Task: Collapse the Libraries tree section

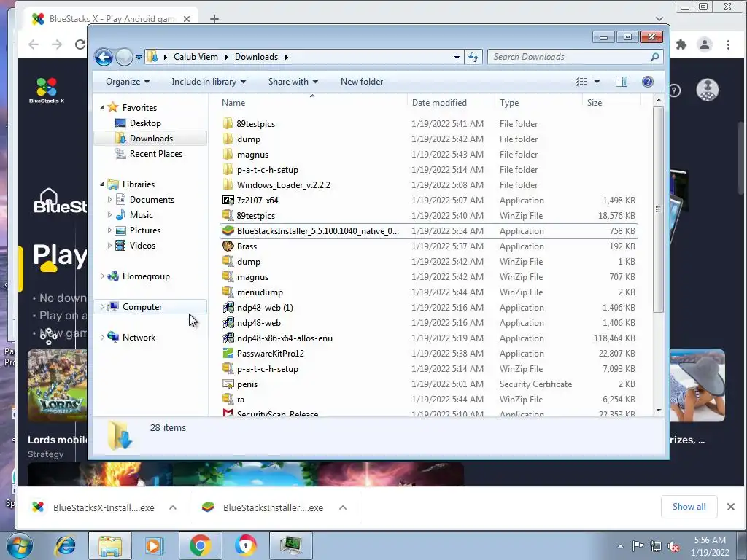Action: click(102, 184)
